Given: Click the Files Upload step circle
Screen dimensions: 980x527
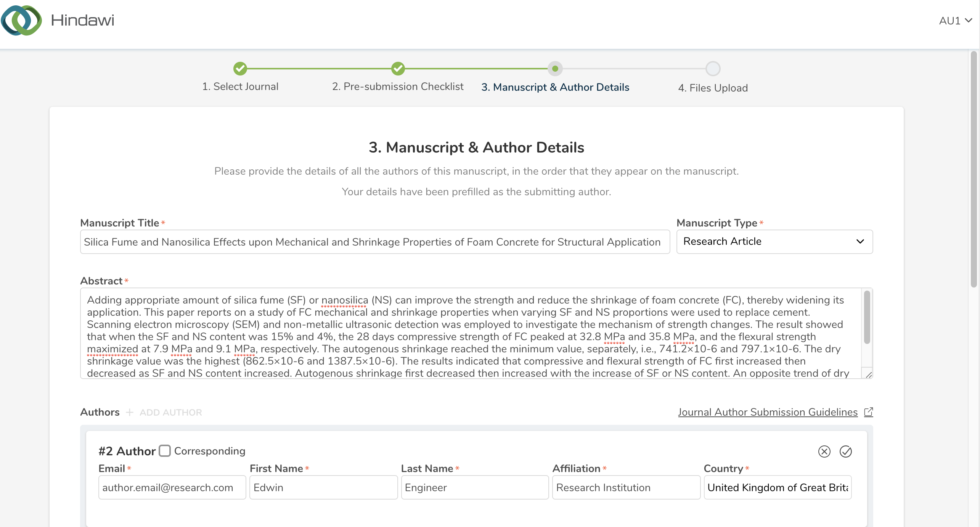Looking at the screenshot, I should tap(713, 69).
